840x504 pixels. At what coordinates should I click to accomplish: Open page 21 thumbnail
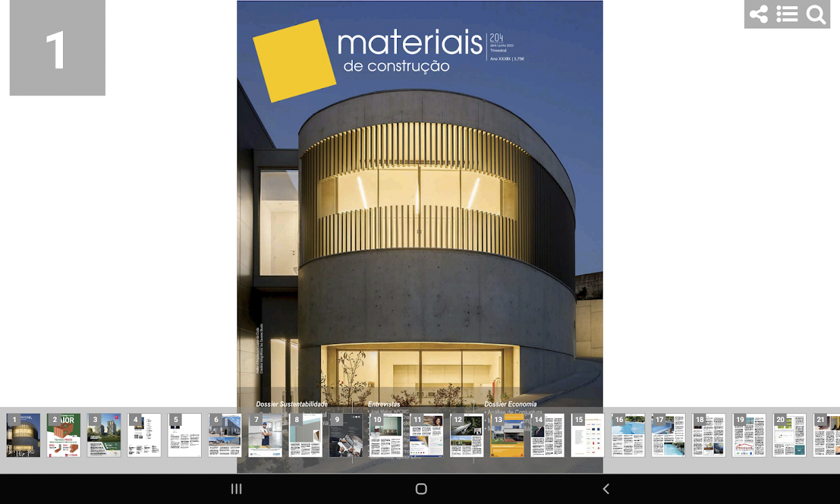tap(826, 435)
